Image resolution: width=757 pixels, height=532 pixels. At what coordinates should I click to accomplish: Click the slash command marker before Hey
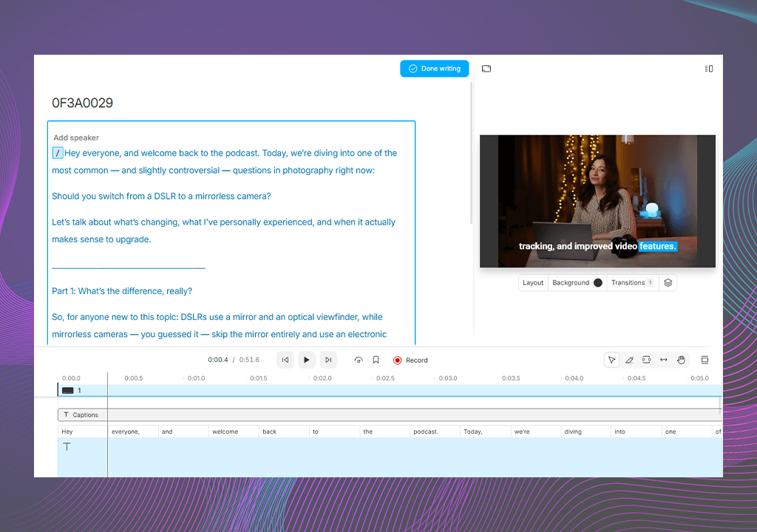click(58, 153)
